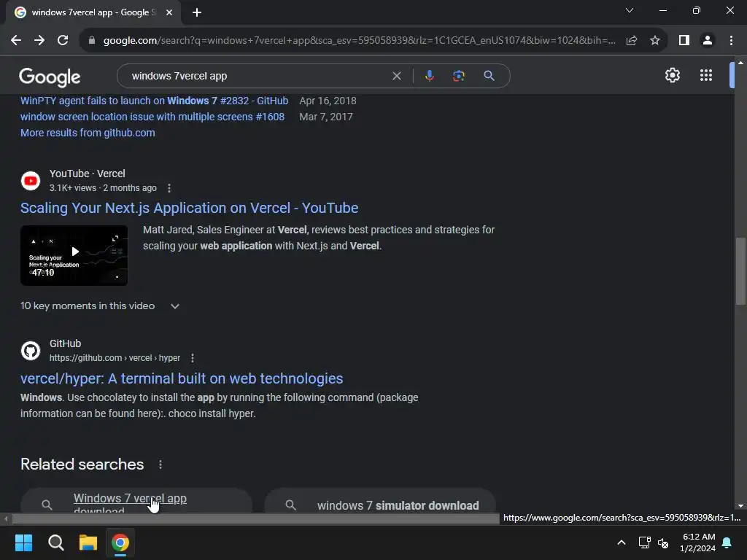Click the horizontal scrollbar thumb

[x=255, y=518]
